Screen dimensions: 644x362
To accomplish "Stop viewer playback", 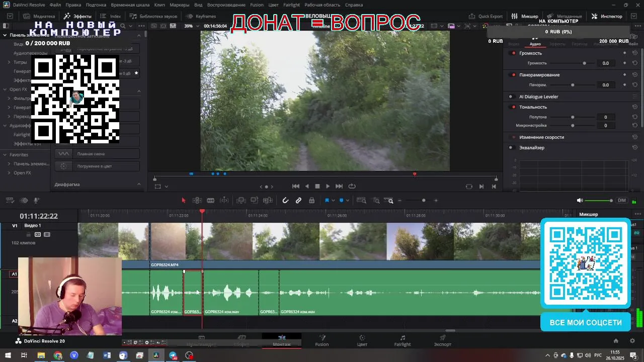I will (x=317, y=186).
